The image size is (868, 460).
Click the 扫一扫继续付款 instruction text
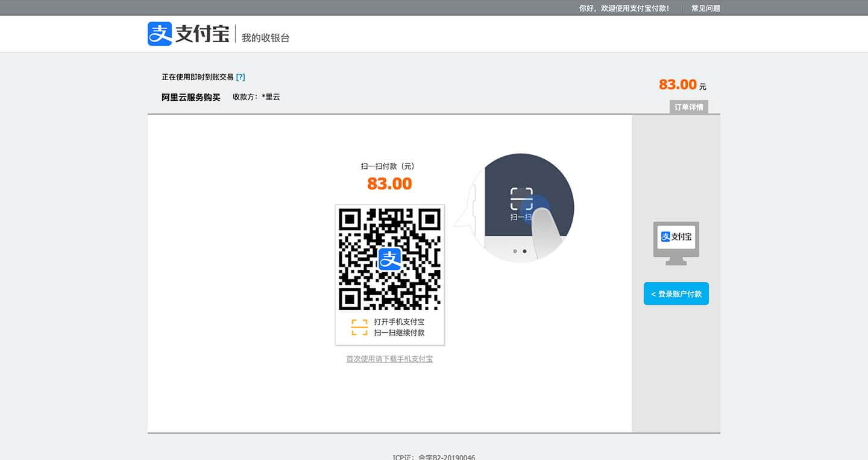[399, 333]
